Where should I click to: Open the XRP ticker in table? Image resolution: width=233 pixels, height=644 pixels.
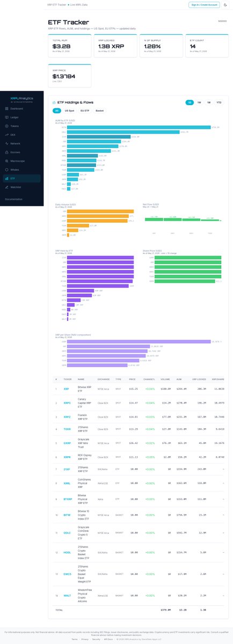(66, 388)
